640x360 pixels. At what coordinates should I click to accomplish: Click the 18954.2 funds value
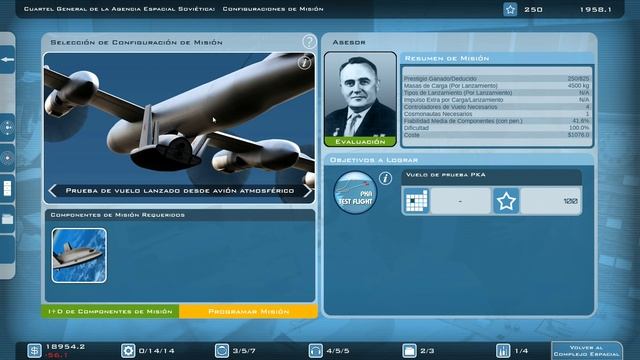(65, 347)
